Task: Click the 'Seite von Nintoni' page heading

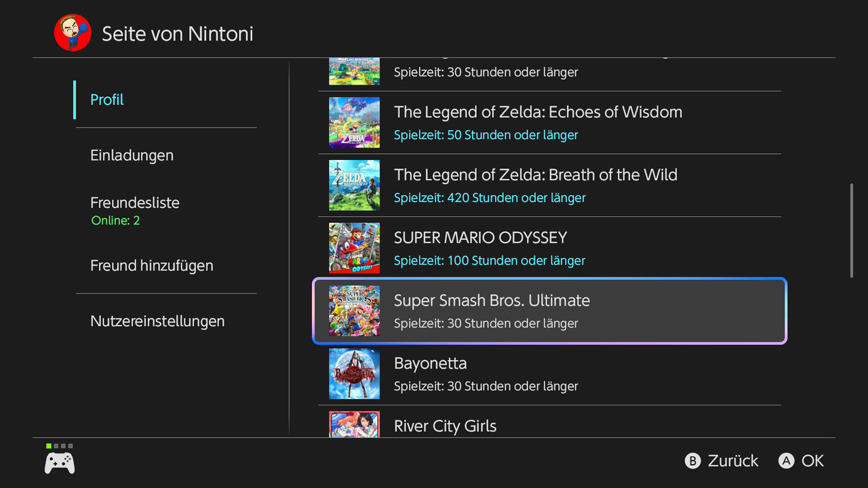Action: coord(178,34)
